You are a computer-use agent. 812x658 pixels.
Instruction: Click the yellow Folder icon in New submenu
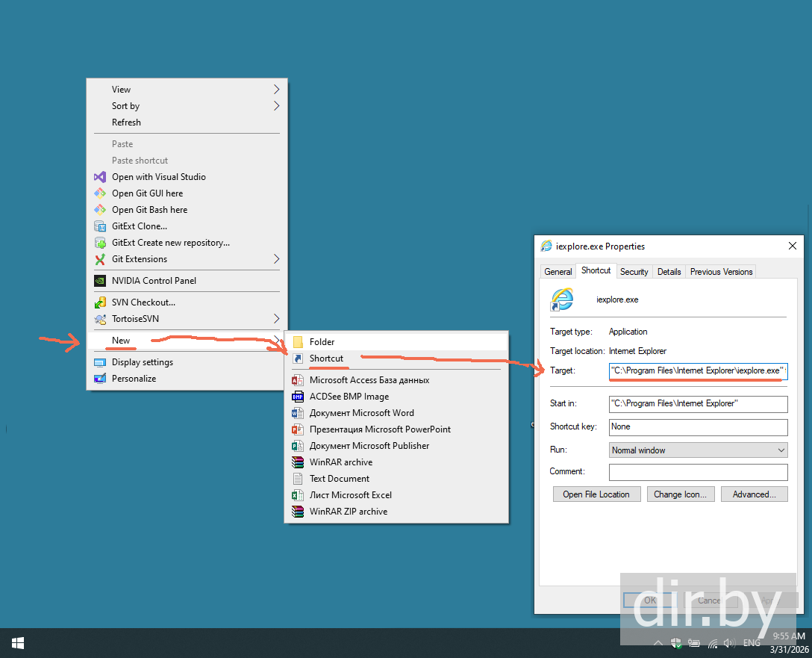298,342
